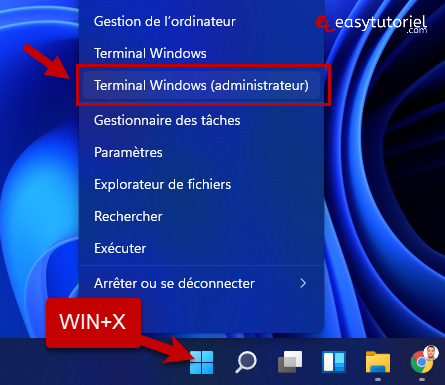Open File Explorer from the taskbar
Screen dimensions: 445x385
[378, 362]
